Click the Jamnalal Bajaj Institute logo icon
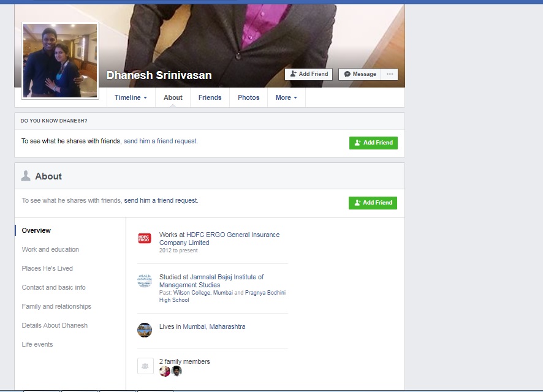Image resolution: width=543 pixels, height=392 pixels. click(144, 281)
